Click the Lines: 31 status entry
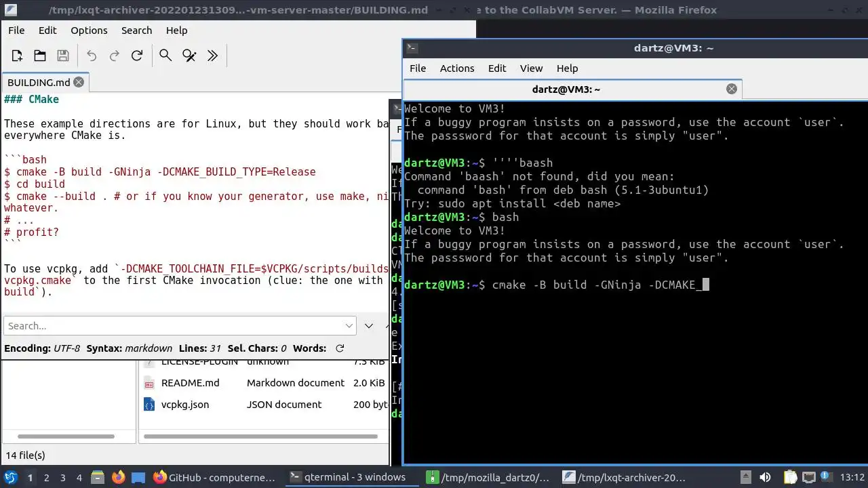 pyautogui.click(x=200, y=348)
